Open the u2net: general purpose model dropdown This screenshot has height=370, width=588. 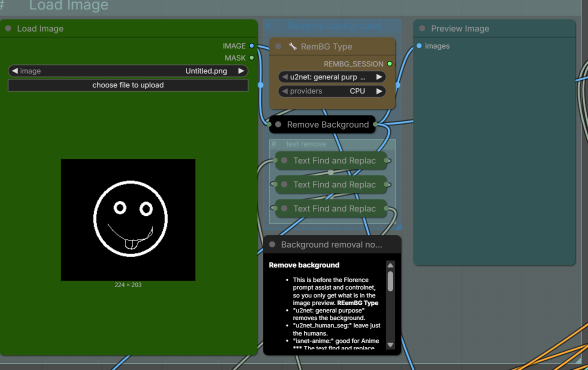coord(332,77)
